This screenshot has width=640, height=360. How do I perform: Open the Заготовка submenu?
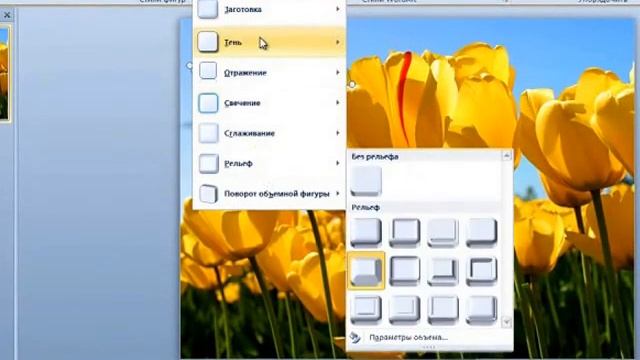point(269,9)
